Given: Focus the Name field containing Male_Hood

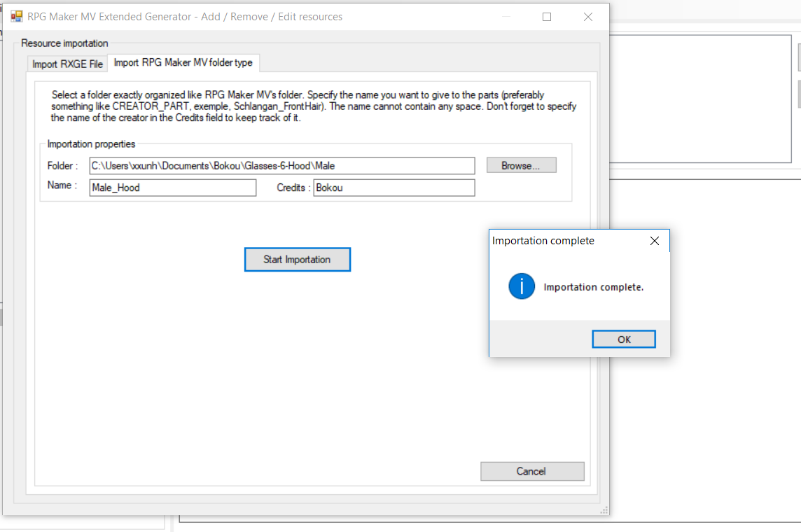Looking at the screenshot, I should (x=173, y=188).
